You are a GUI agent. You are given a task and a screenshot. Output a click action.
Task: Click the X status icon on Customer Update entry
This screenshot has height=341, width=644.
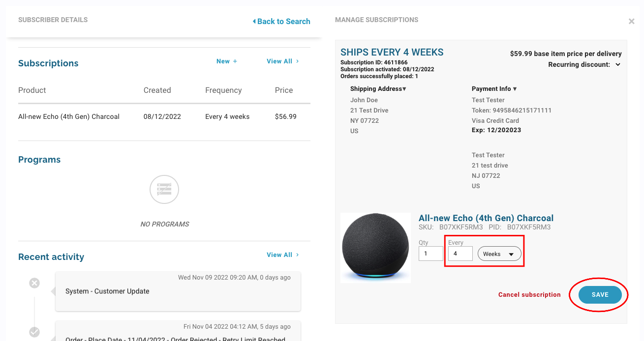point(34,283)
